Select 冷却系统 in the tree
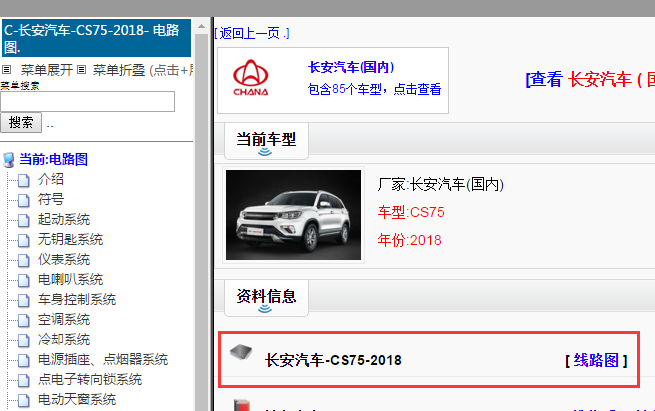This screenshot has width=655, height=411. click(64, 339)
